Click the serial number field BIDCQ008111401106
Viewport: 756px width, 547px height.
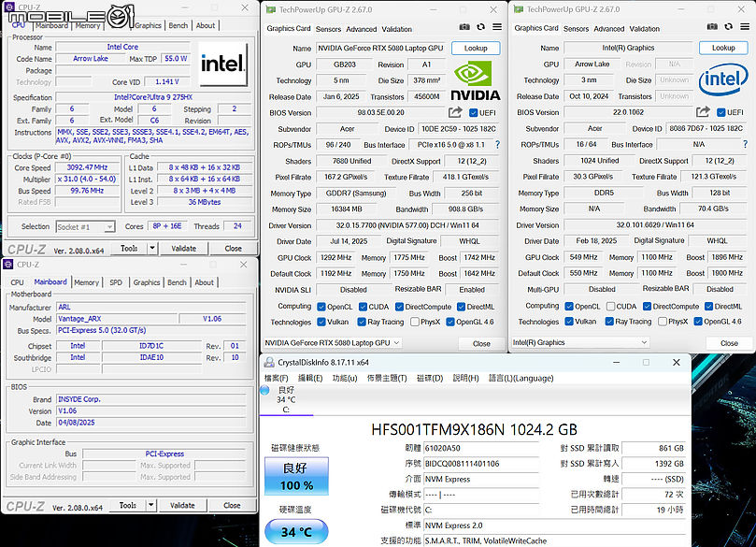tap(480, 464)
